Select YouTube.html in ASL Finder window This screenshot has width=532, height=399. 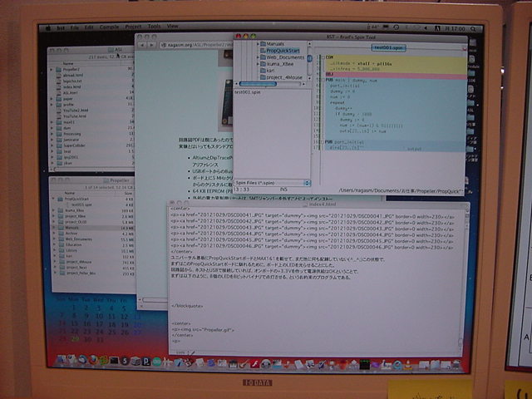74,116
